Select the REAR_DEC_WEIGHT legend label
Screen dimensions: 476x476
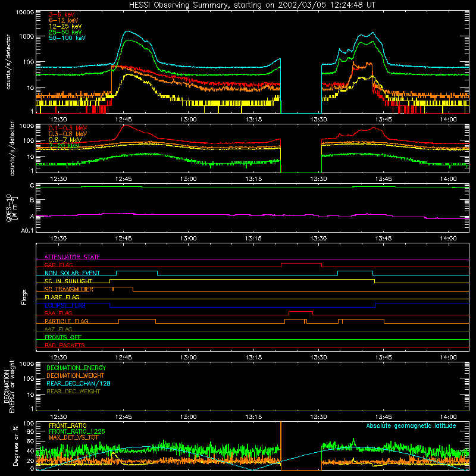click(x=73, y=392)
